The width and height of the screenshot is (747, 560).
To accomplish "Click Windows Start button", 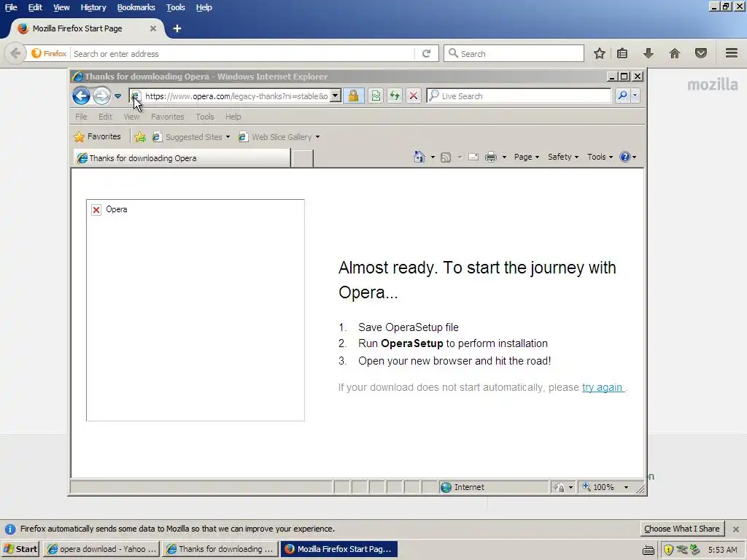I will pyautogui.click(x=21, y=549).
